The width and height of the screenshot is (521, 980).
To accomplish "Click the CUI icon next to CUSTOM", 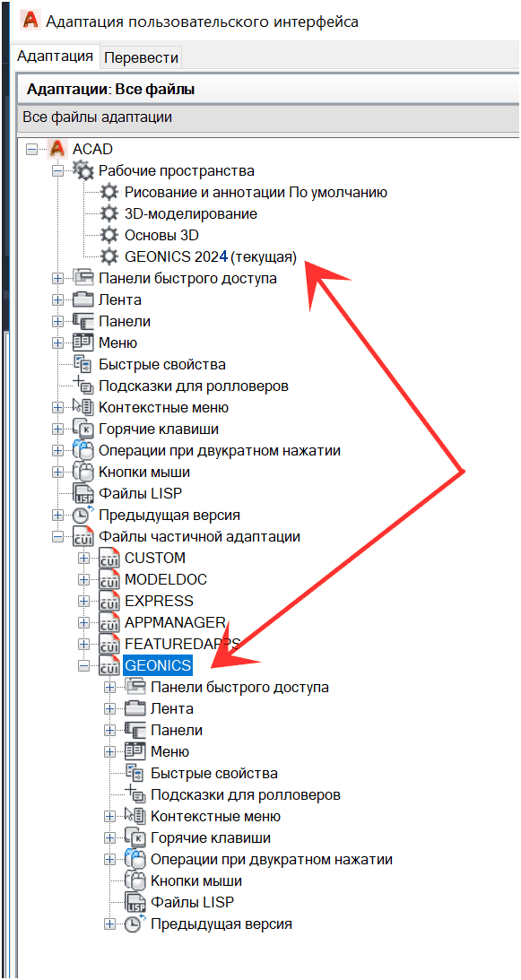I will coord(109,558).
